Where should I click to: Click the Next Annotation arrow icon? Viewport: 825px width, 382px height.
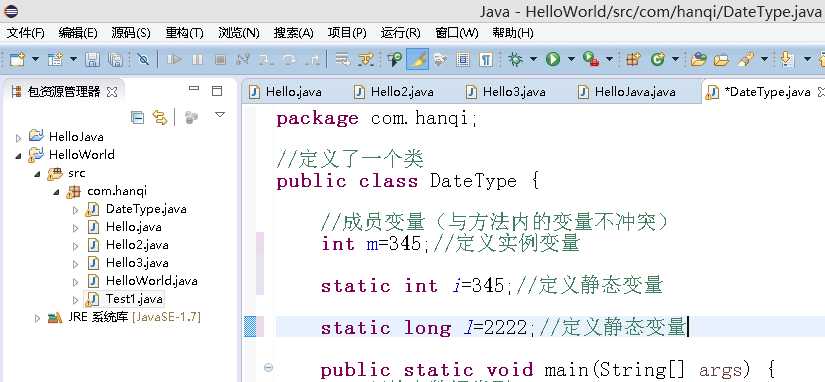coord(787,59)
